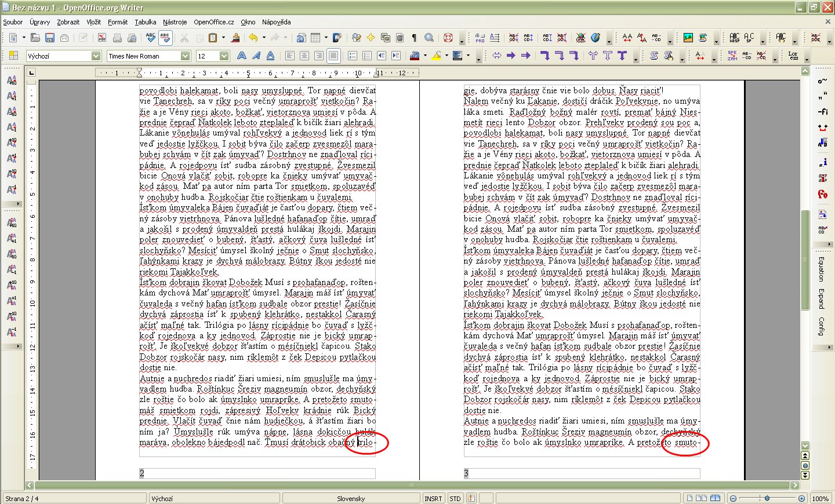Image resolution: width=835 pixels, height=504 pixels.
Task: Open Zoom magnifier icon
Action: pos(429,38)
